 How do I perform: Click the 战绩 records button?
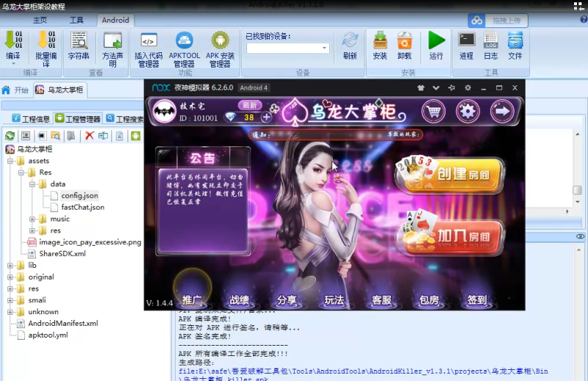pos(240,299)
